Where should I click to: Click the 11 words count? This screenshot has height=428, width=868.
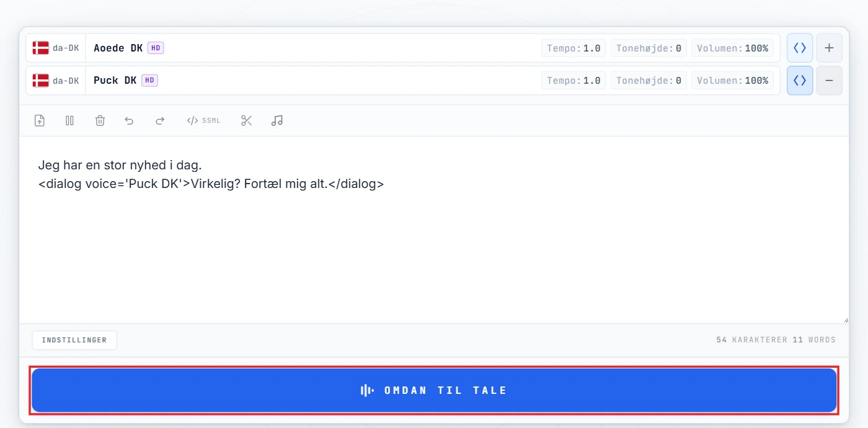[x=814, y=340]
